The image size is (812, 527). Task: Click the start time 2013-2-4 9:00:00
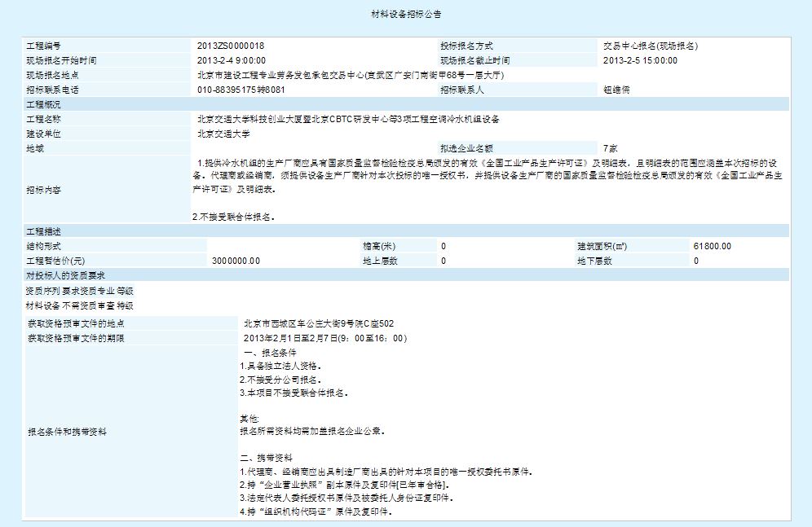[x=232, y=60]
